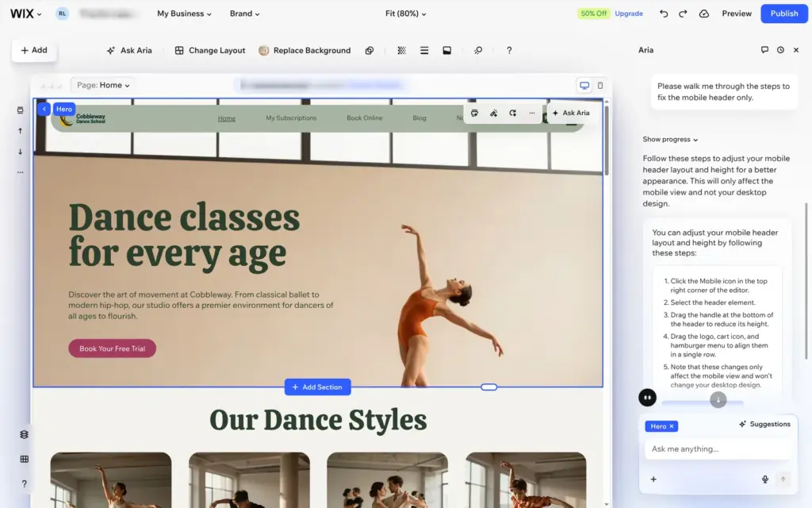Viewport: 812px width, 508px height.
Task: Open the sections panel icon in left rail
Action: [x=20, y=110]
